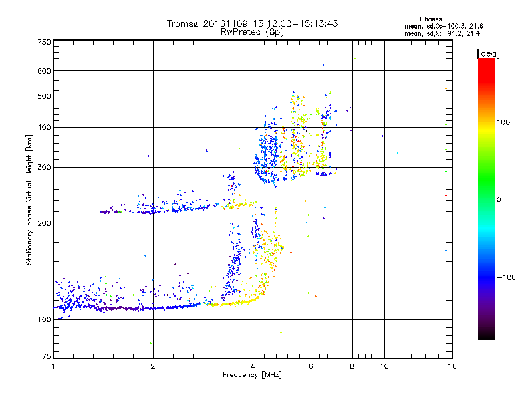The height and width of the screenshot is (399, 532).
Task: Click the x-axis tick label '6'
Action: (311, 366)
